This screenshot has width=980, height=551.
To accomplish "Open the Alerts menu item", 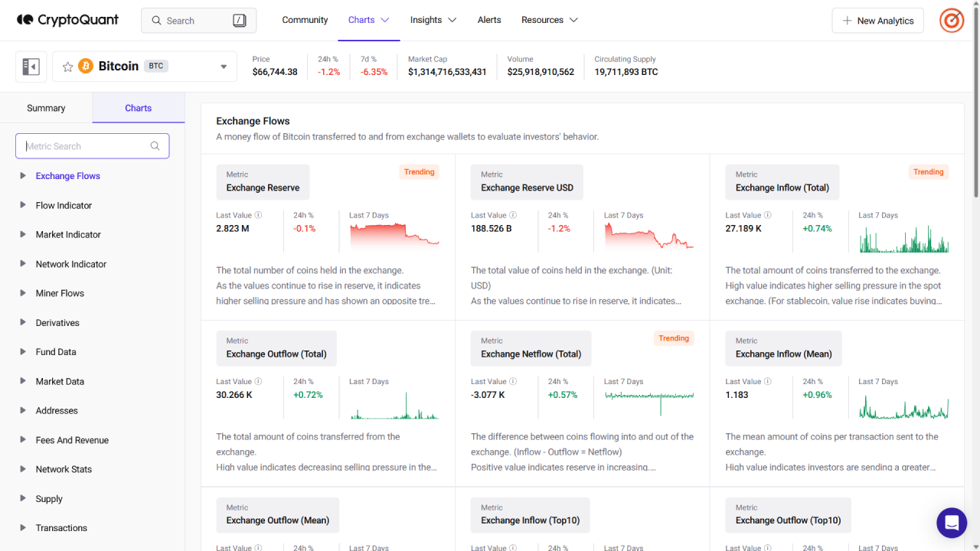I will 489,20.
